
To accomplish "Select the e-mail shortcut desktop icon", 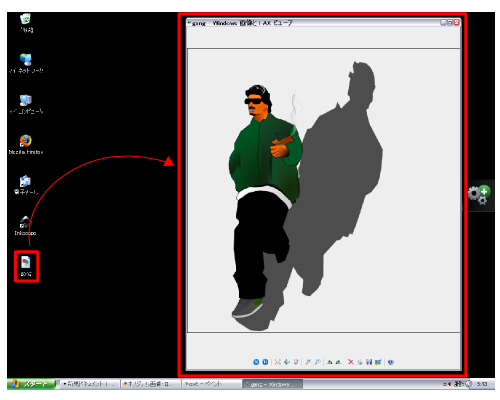I will [26, 185].
